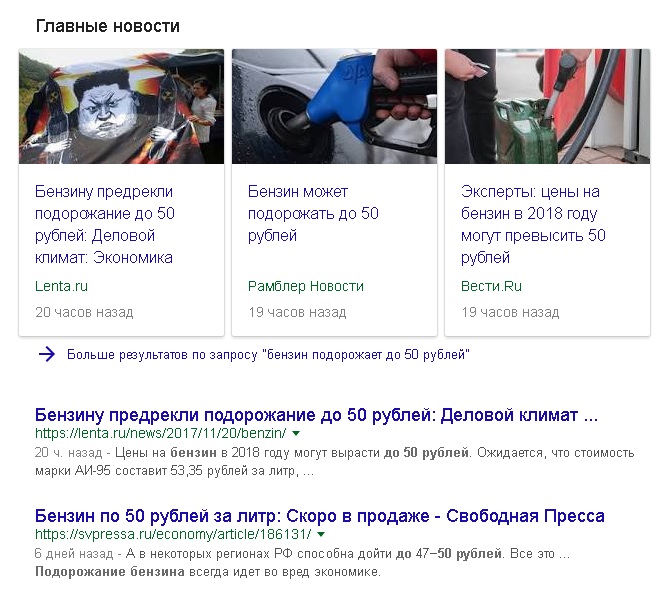Click '20 часов назад' timestamp on Lenta card

click(84, 313)
